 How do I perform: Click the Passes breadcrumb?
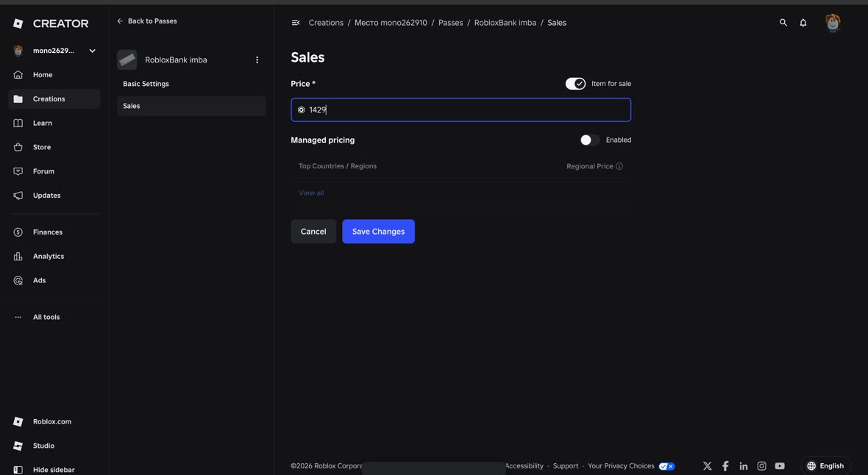click(x=451, y=23)
